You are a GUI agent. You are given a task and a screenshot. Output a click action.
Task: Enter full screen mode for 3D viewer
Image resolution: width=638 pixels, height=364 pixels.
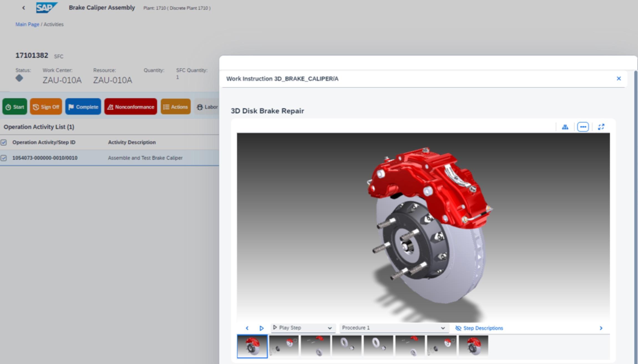click(x=601, y=127)
